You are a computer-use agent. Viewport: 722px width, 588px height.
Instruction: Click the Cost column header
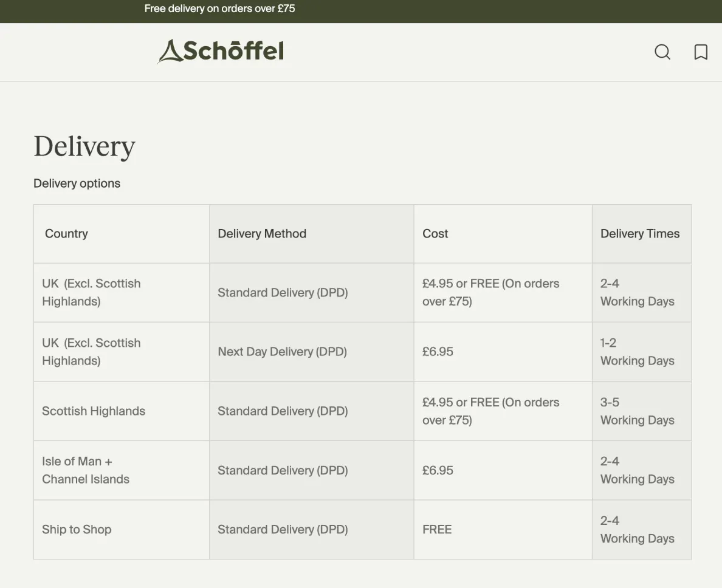coord(435,234)
